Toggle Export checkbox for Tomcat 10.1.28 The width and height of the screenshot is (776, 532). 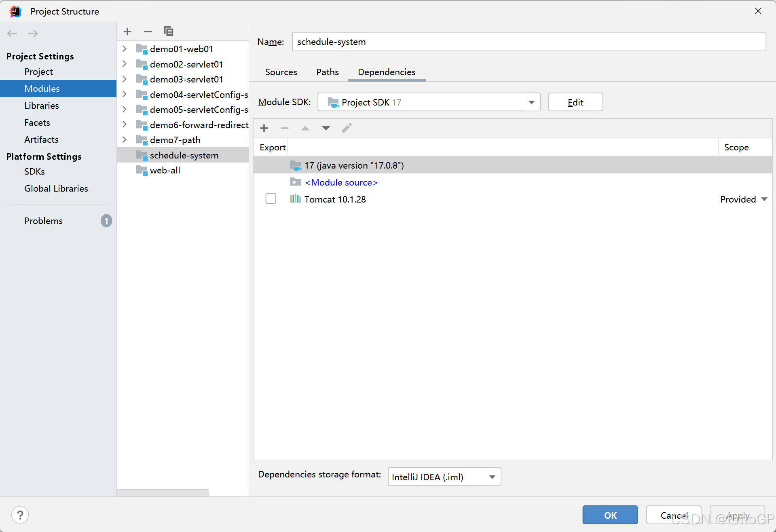(271, 198)
